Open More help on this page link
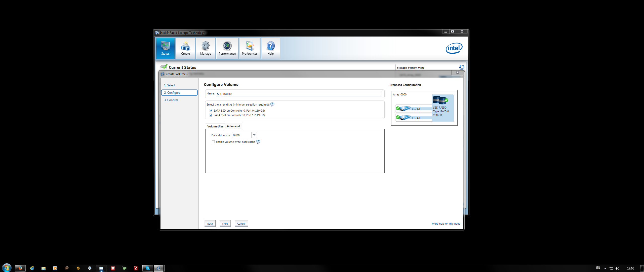The image size is (644, 272). pos(446,224)
